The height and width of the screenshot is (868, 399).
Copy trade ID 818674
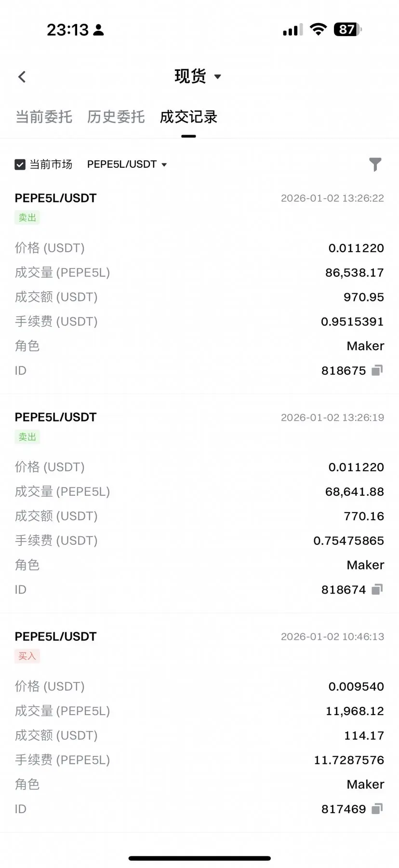click(x=377, y=589)
